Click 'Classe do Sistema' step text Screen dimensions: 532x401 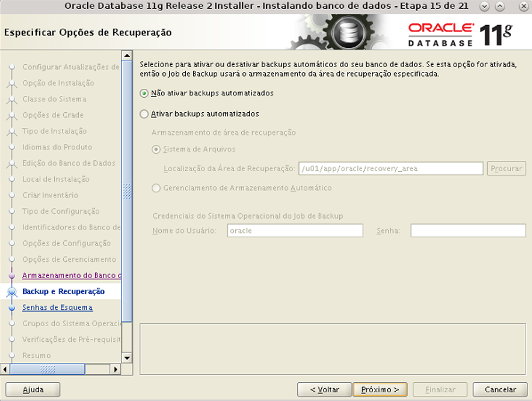pos(54,99)
